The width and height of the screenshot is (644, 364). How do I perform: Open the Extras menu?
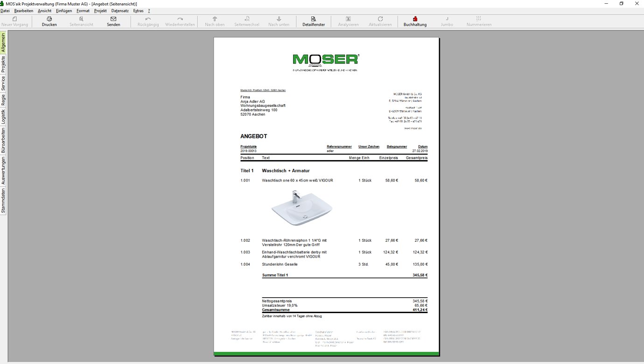tap(138, 10)
